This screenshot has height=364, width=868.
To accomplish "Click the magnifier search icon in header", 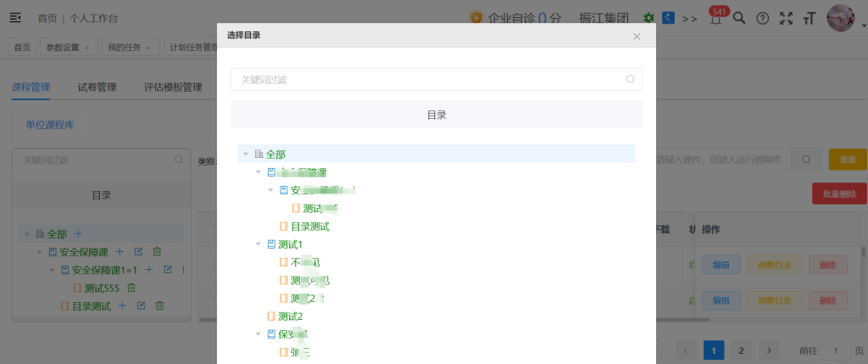I will coord(739,18).
